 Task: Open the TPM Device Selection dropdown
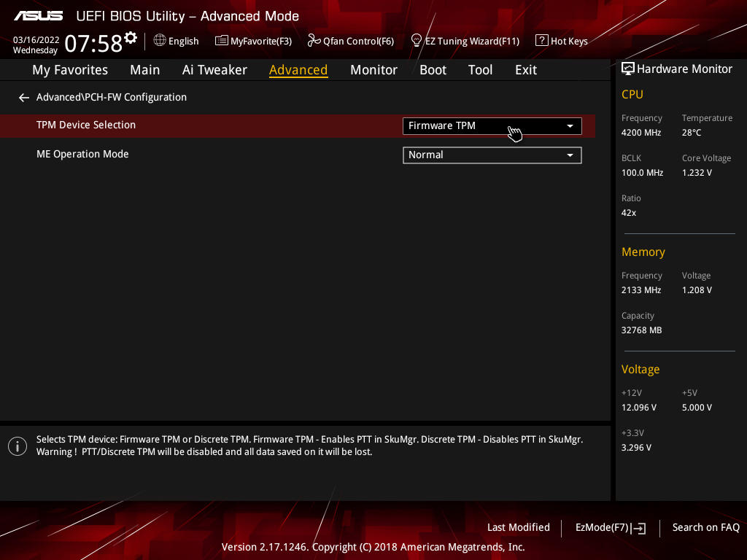[492, 126]
